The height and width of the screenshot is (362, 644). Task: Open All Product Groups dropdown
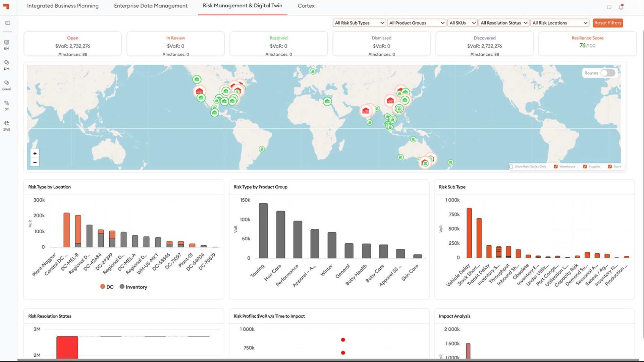417,23
